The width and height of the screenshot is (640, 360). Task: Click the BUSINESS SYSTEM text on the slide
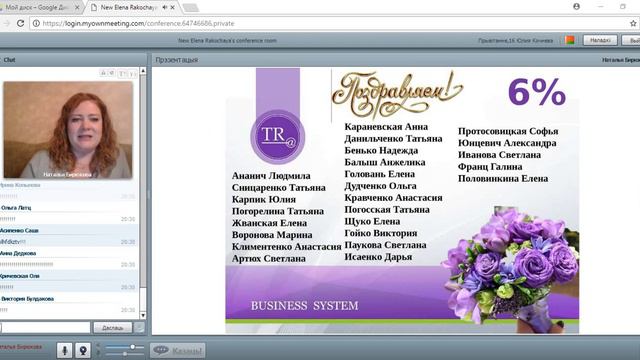(304, 305)
